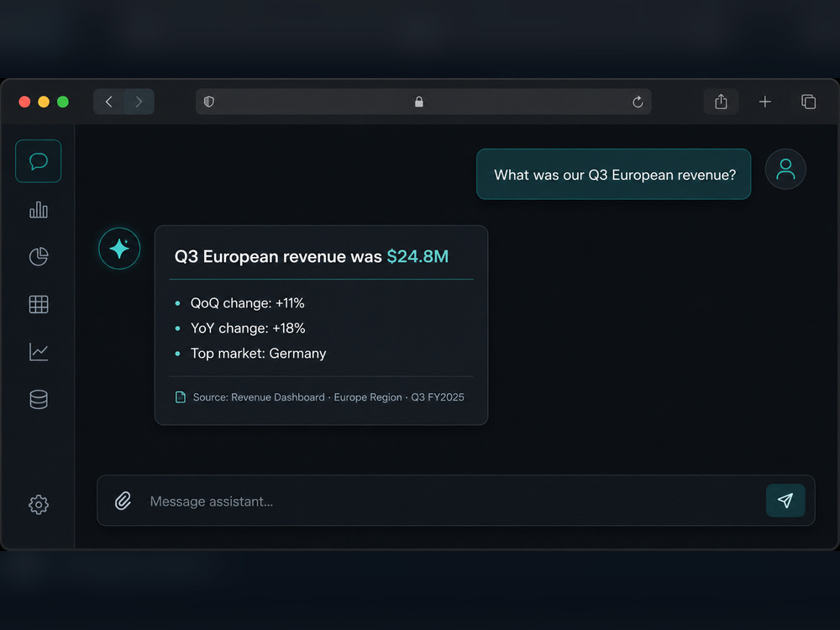
Task: Show the tab overview button
Action: tap(808, 102)
